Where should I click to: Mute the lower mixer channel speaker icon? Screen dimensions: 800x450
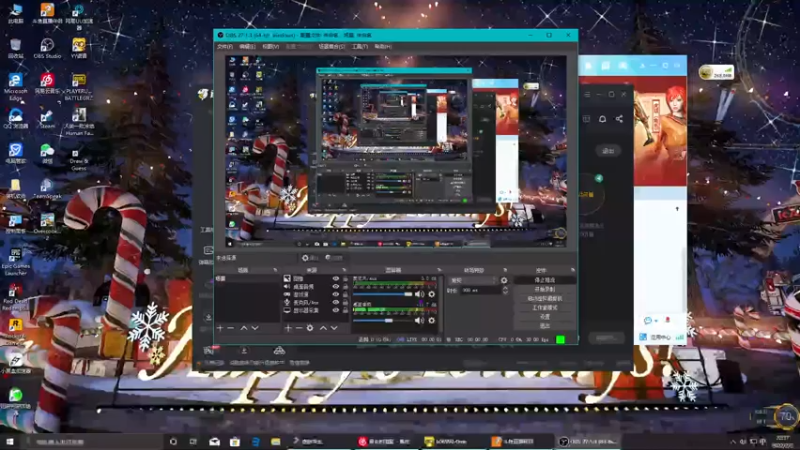419,320
